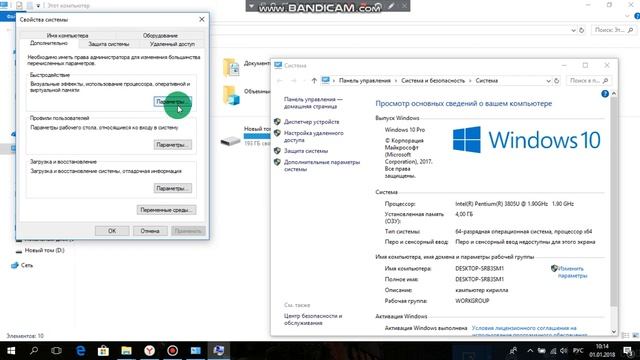This screenshot has width=640, height=360.
Task: Open Диспетчер устройств link in System window
Action: [311, 122]
